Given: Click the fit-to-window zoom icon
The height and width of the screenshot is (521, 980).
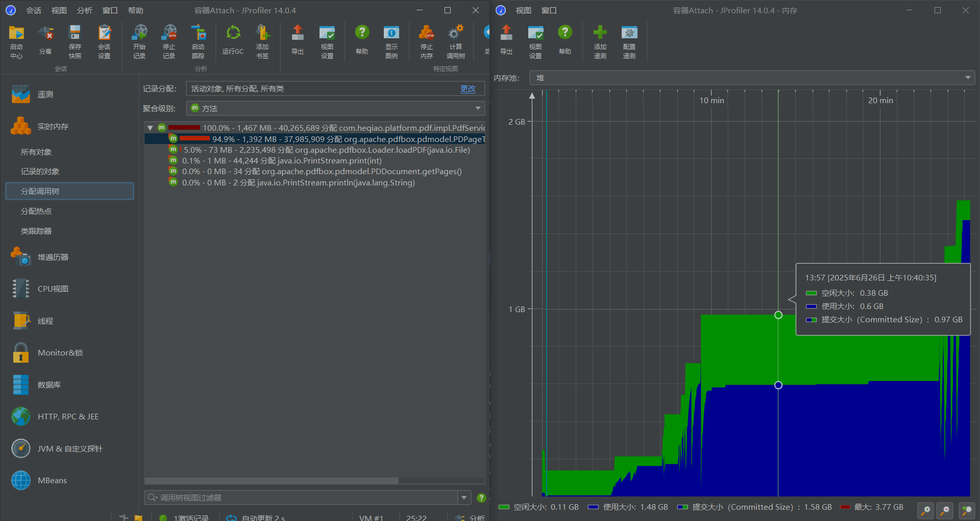Looking at the screenshot, I should [x=967, y=510].
